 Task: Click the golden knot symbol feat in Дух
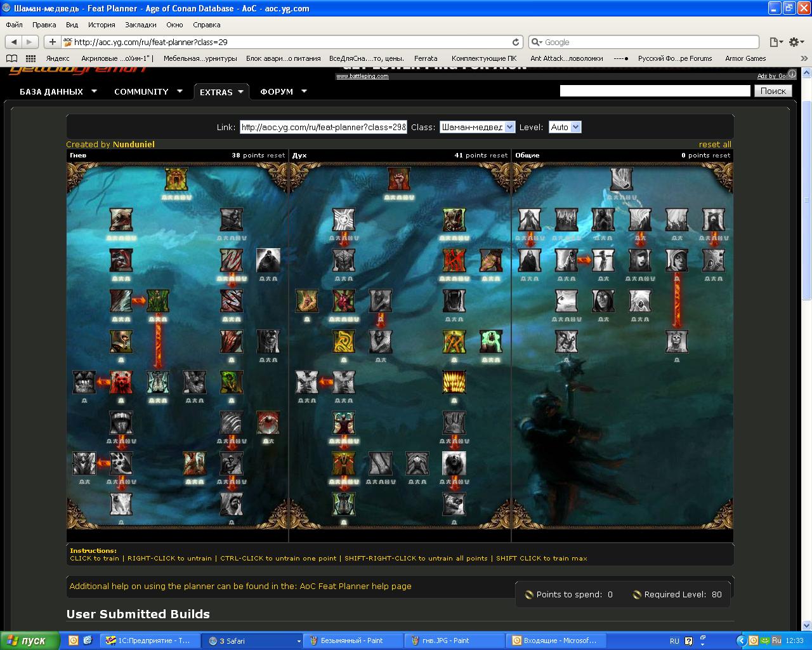(344, 342)
